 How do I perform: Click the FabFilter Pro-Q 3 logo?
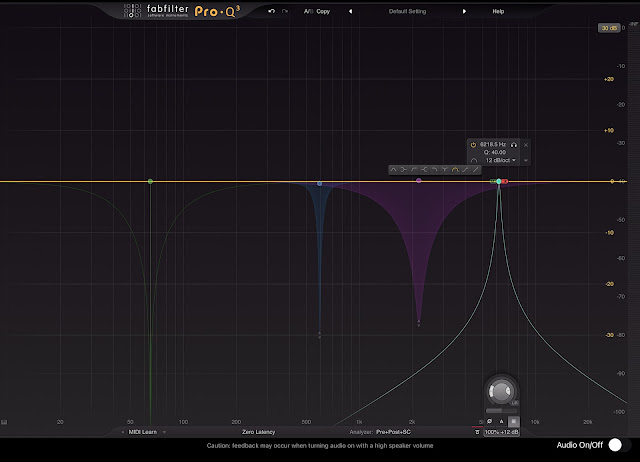(x=182, y=11)
